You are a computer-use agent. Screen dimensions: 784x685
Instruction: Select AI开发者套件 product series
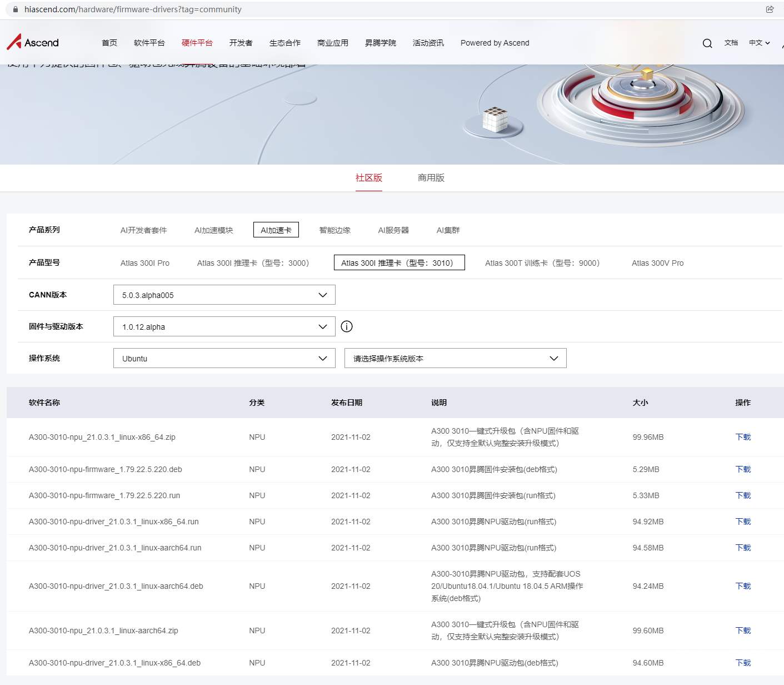(144, 230)
